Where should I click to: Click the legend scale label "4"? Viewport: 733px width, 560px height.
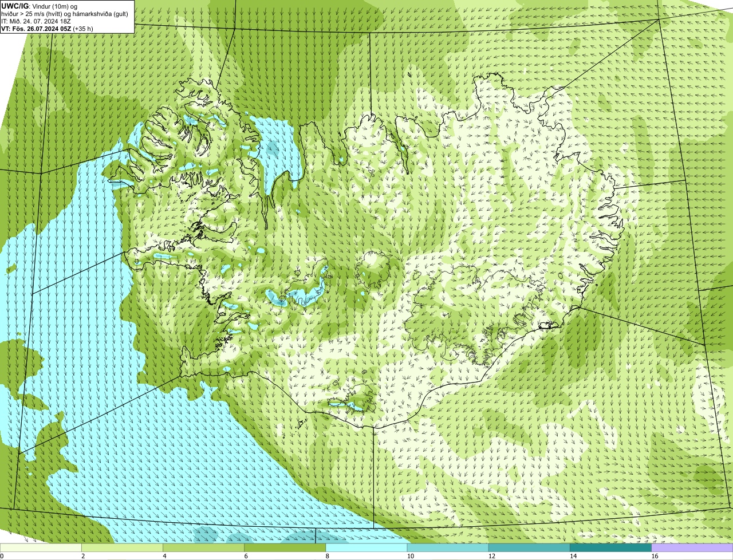click(164, 556)
